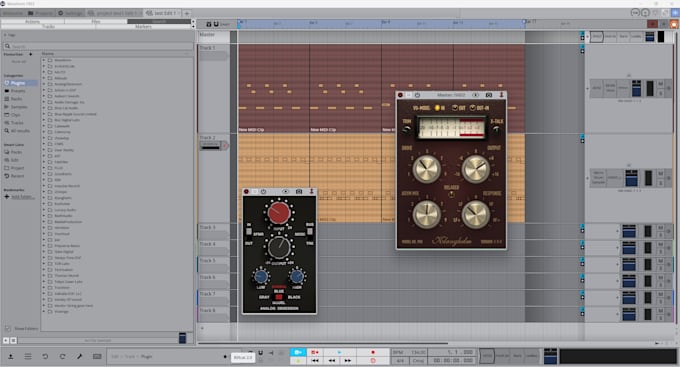
Task: Expand the Voxengo folder at list bottom
Action: click(x=43, y=311)
